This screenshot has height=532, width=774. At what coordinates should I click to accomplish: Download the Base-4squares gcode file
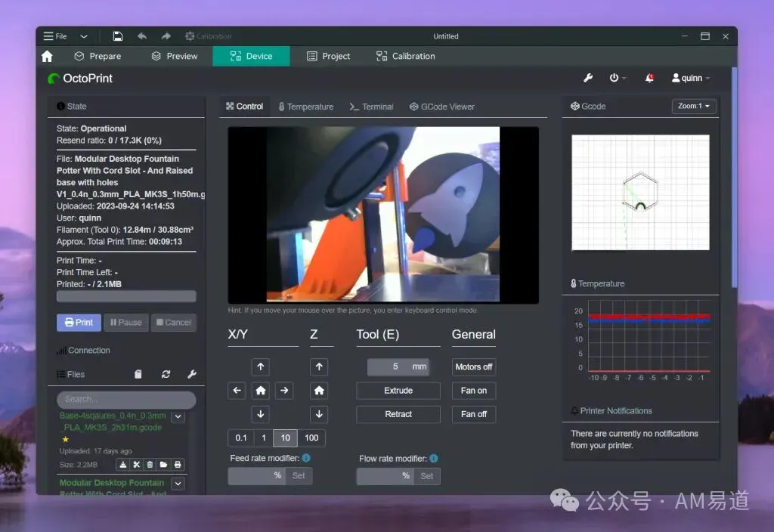tap(123, 465)
